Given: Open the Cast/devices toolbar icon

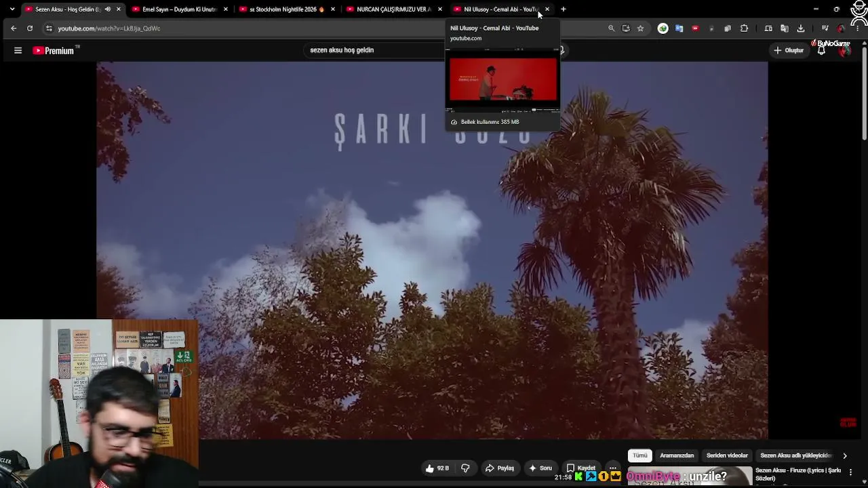Looking at the screenshot, I should pyautogui.click(x=768, y=28).
